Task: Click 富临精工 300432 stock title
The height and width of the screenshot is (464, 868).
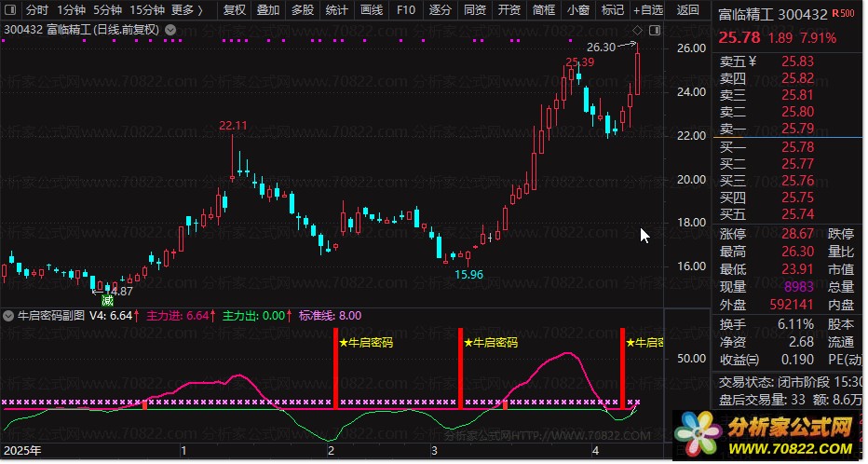Action: (773, 14)
